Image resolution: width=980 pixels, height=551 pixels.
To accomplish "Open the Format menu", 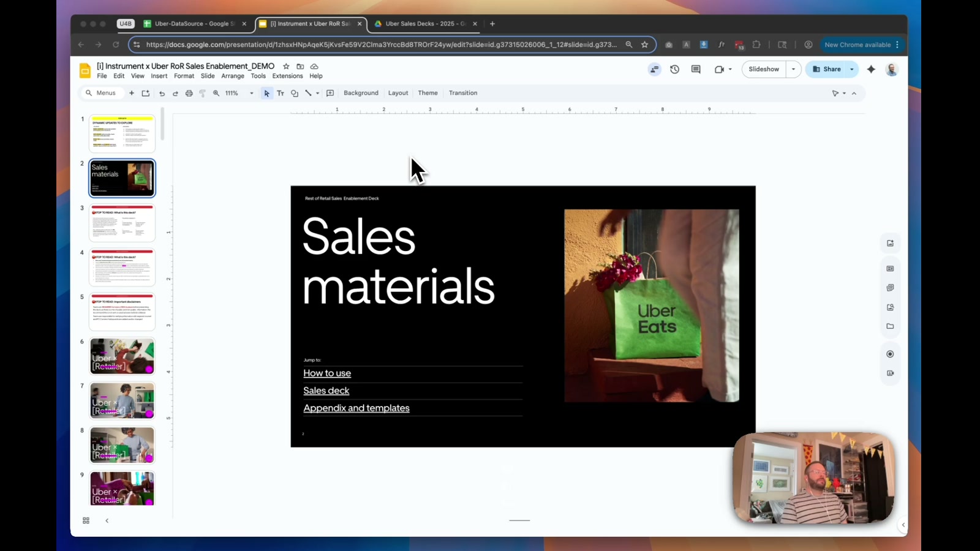I will coord(184,76).
